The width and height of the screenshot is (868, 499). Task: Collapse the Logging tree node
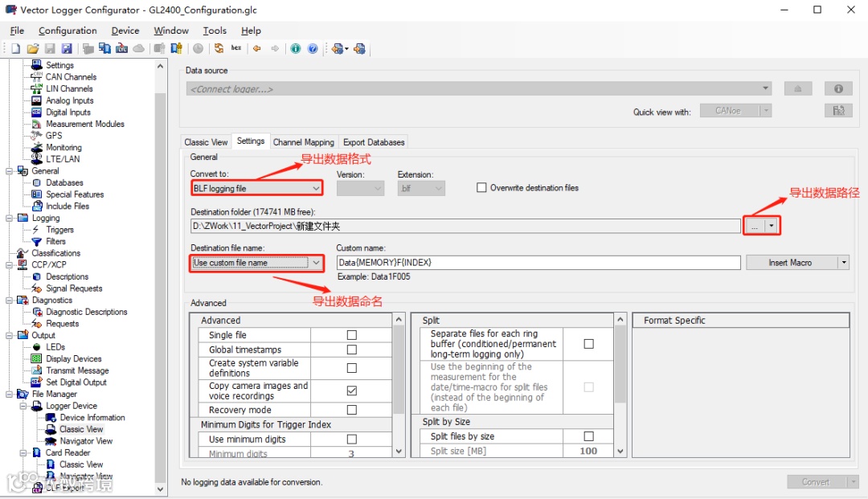point(9,218)
